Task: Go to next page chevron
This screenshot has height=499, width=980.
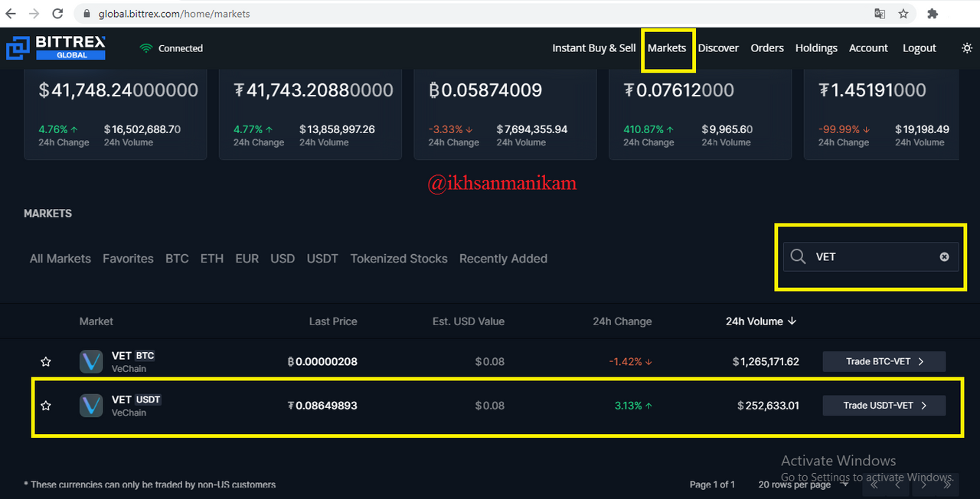Action: (924, 484)
